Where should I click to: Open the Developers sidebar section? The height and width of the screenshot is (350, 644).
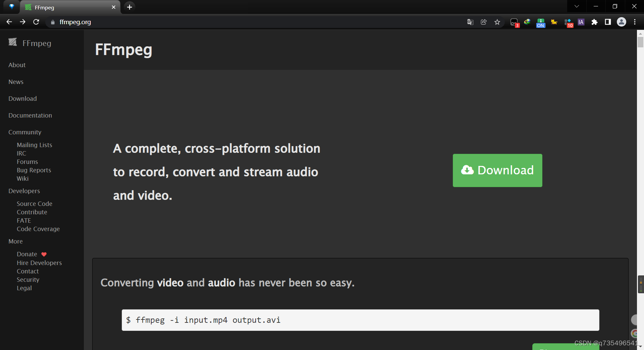(24, 191)
